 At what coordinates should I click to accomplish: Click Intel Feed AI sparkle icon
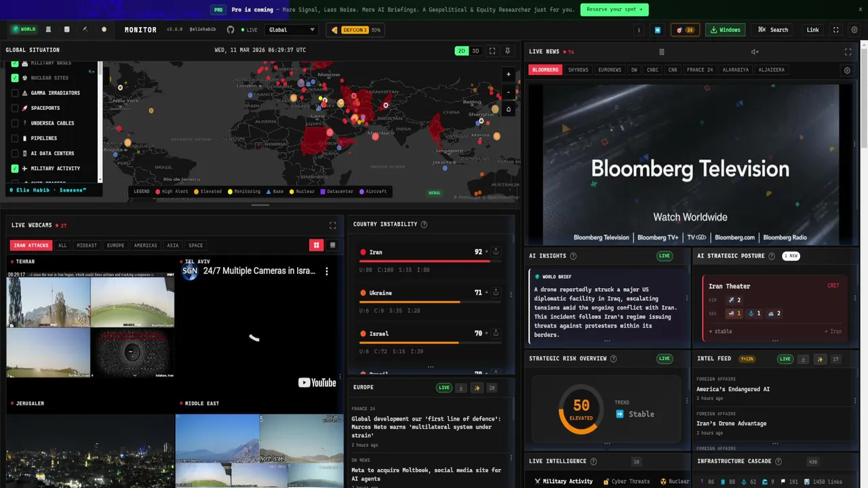tap(820, 359)
